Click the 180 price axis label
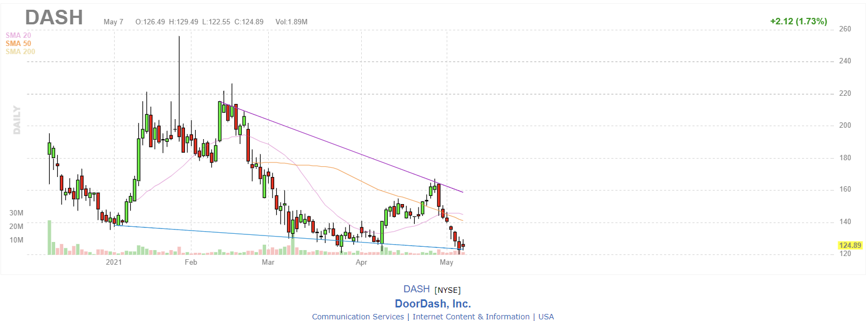 [x=845, y=158]
